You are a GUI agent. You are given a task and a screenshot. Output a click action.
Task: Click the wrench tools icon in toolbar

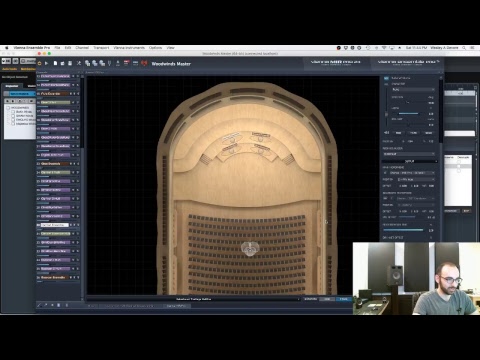coord(79,63)
